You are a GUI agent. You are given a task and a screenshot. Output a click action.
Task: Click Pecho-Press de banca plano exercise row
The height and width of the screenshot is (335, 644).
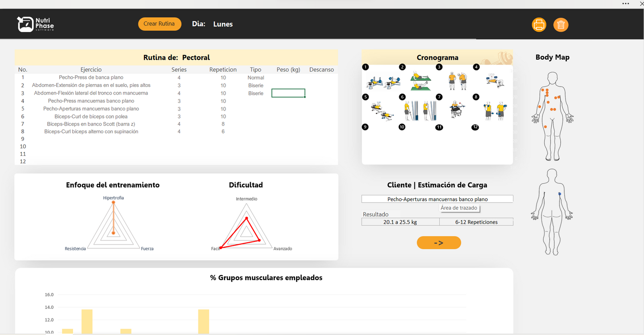[x=91, y=78]
